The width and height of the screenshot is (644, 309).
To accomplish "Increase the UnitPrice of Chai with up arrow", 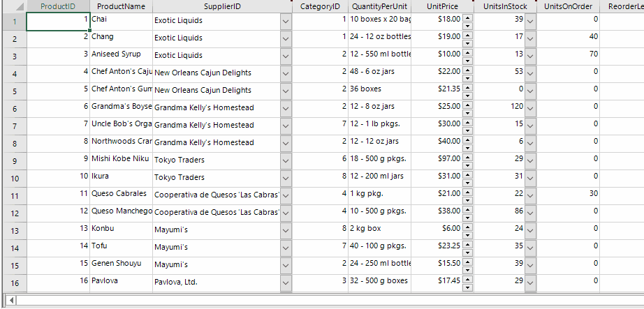I will tap(467, 17).
